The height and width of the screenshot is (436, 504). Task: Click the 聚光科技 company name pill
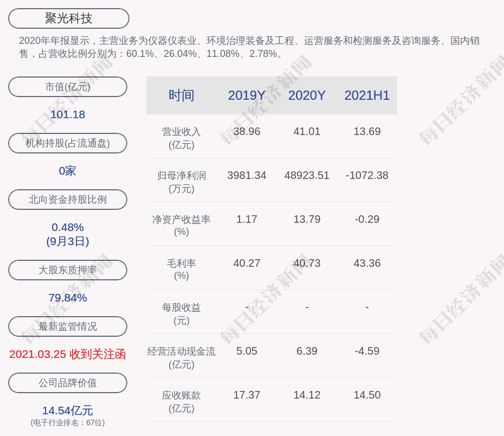[69, 18]
